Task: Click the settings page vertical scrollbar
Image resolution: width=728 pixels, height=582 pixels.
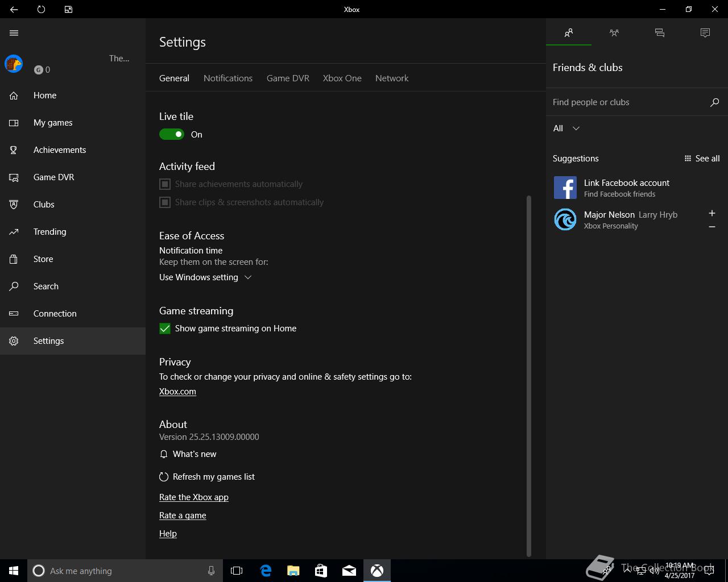Action: point(529,375)
